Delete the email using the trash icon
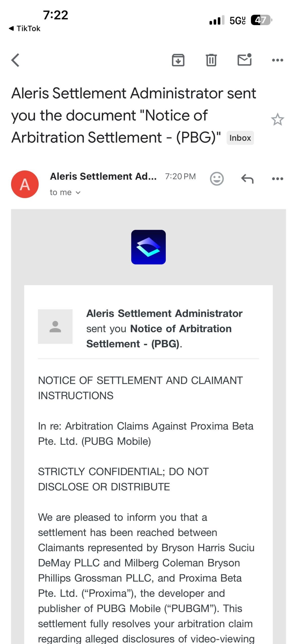Screen dimensions: 297x644 (211, 60)
